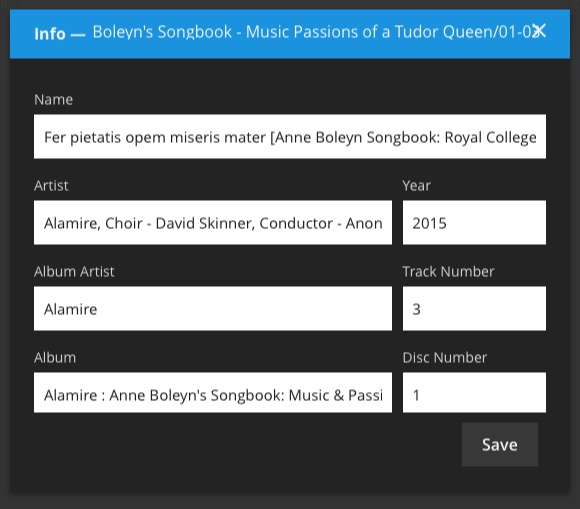The width and height of the screenshot is (580, 509).
Task: Select the Artist text field
Action: [x=213, y=222]
